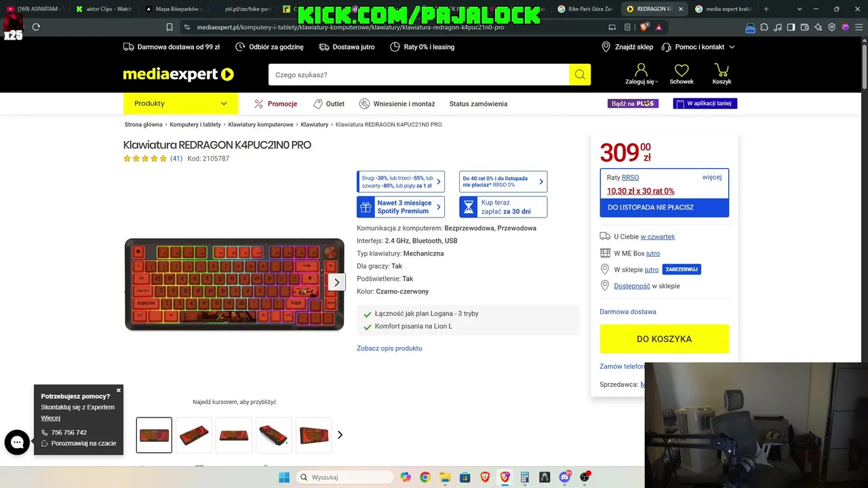Click the Znajdź sklep location pin icon
Image resolution: width=868 pixels, height=488 pixels.
pyautogui.click(x=606, y=47)
